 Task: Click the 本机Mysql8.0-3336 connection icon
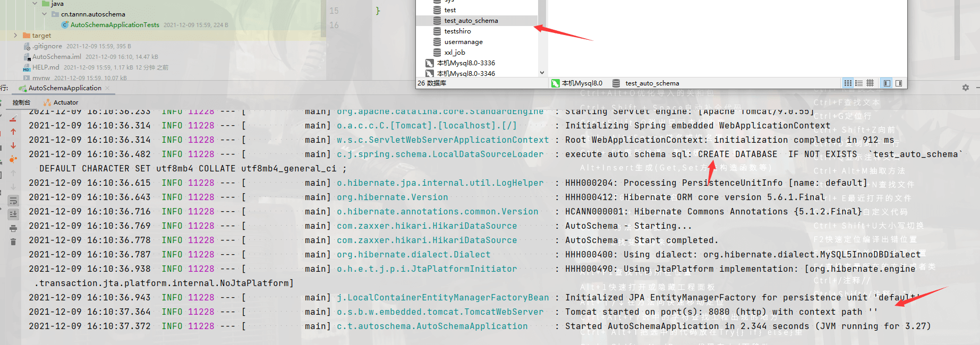[x=430, y=63]
